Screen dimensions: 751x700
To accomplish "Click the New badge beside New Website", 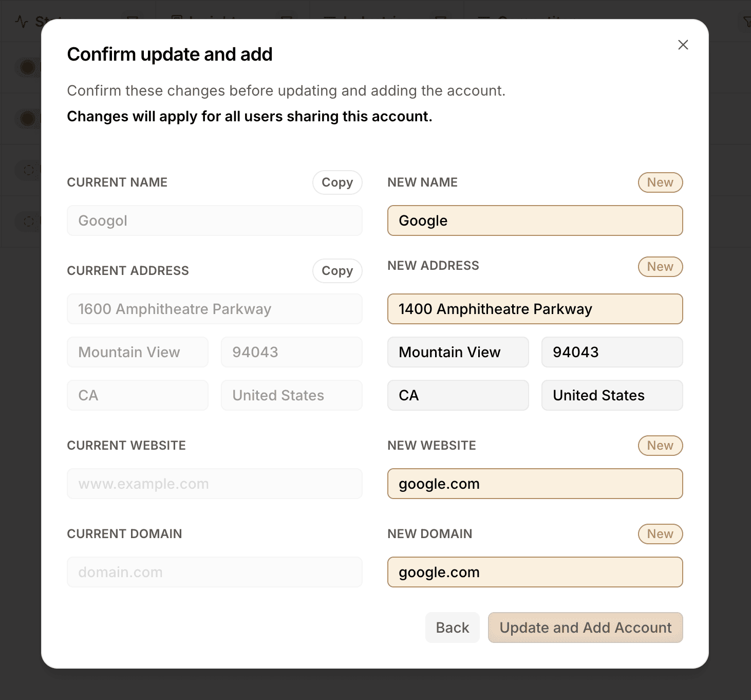I will [x=660, y=446].
